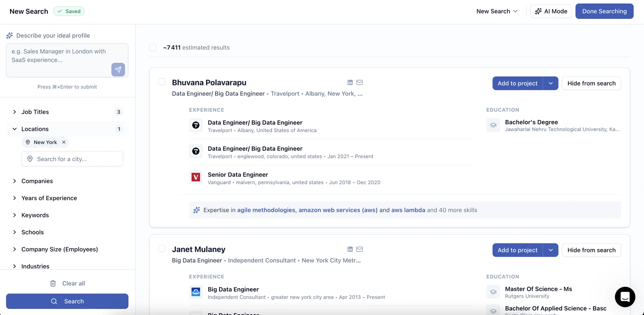Click the Search for a city field

(x=72, y=159)
